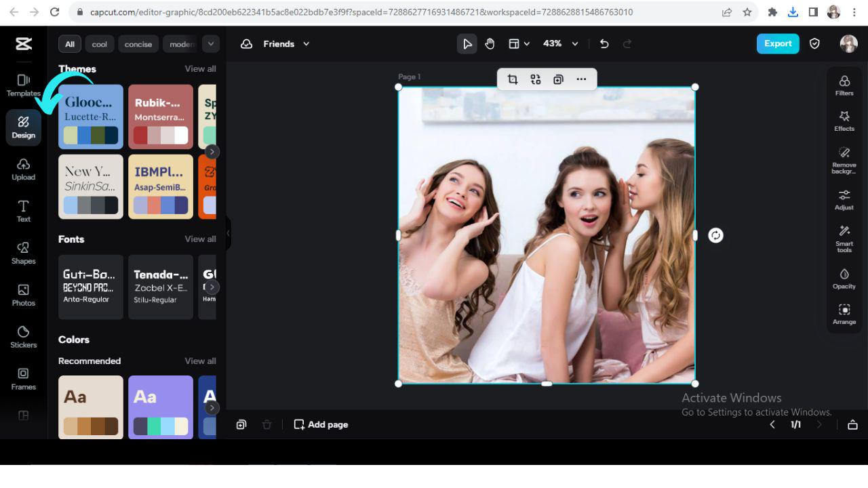Open the Templates panel in sidebar
868x488 pixels.
click(23, 84)
